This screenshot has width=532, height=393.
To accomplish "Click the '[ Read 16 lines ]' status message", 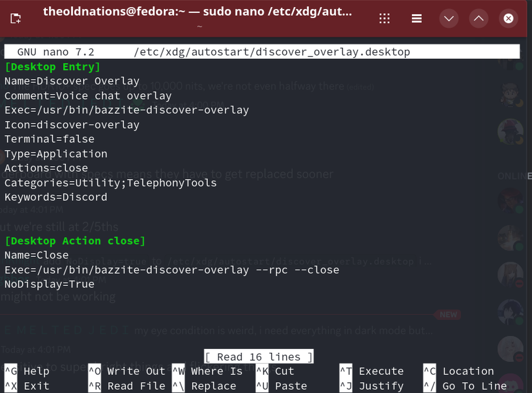I will [259, 357].
